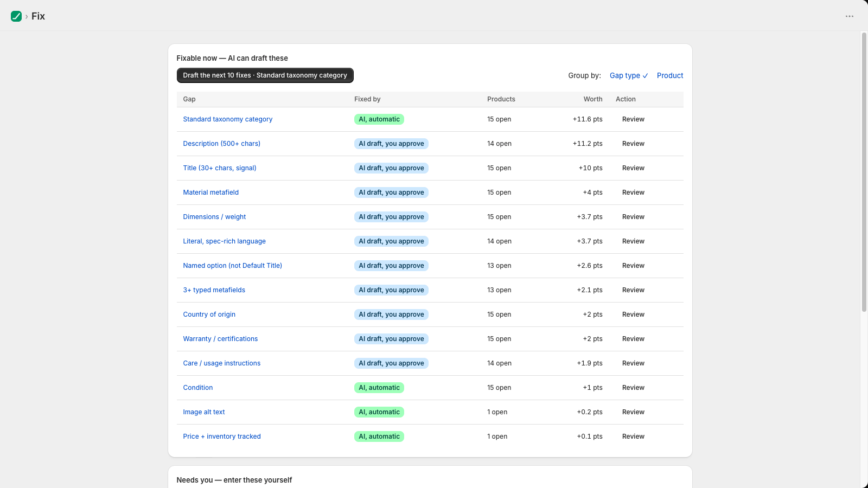Open Standard taxonomy category gap link

click(x=228, y=119)
